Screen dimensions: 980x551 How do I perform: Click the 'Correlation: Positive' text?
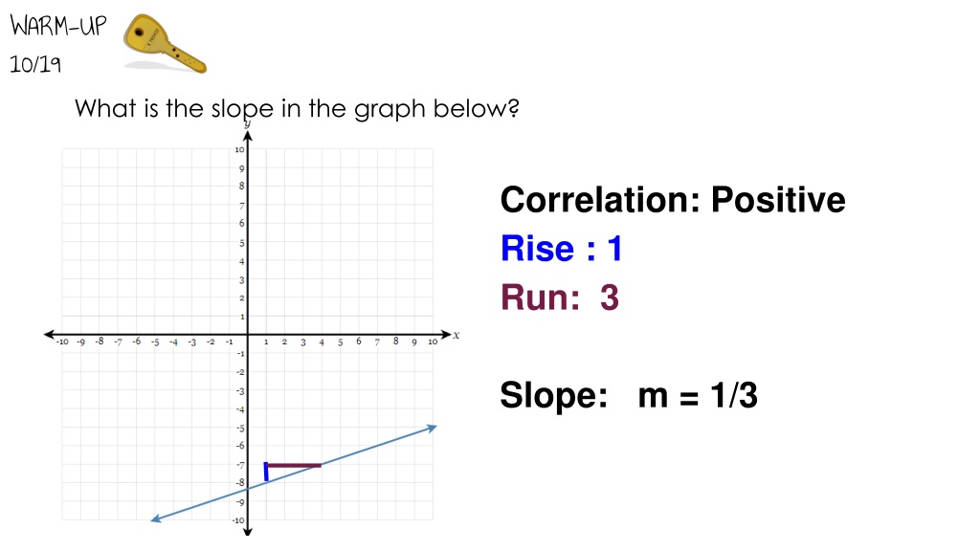point(673,200)
